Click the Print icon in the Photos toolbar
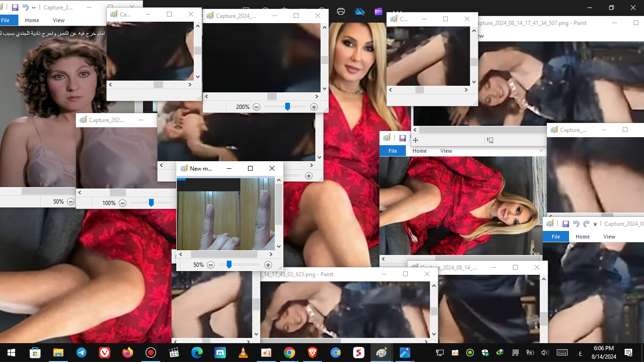This screenshot has width=644, height=362. [341, 11]
